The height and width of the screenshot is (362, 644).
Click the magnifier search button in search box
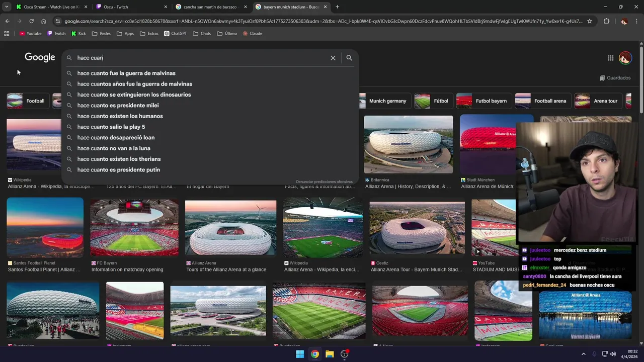click(349, 58)
